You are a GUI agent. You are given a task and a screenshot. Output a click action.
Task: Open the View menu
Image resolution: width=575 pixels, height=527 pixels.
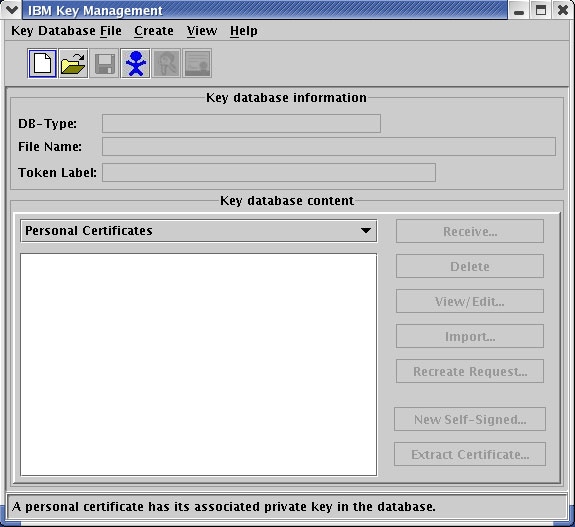[202, 31]
